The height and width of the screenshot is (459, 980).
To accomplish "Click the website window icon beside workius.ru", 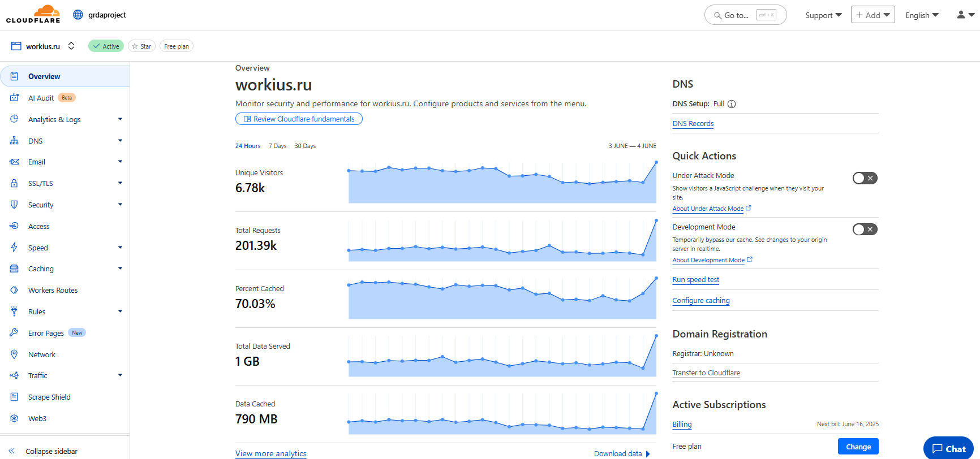I will [16, 46].
